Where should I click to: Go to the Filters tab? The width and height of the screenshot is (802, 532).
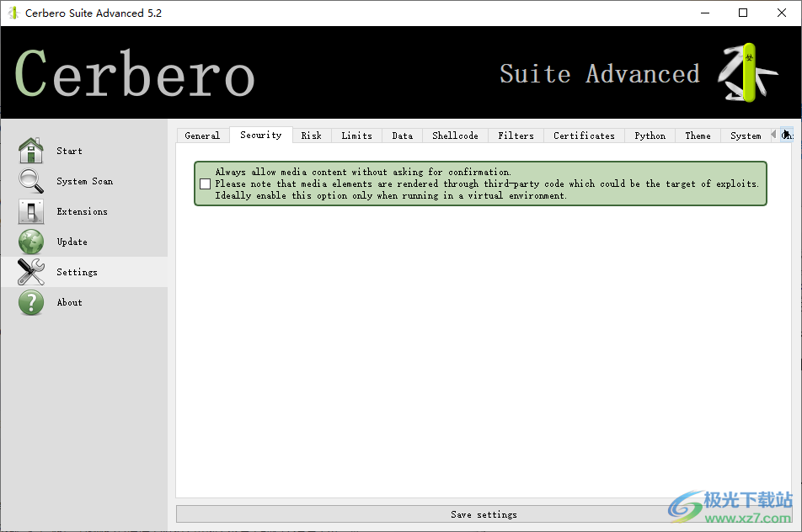516,136
